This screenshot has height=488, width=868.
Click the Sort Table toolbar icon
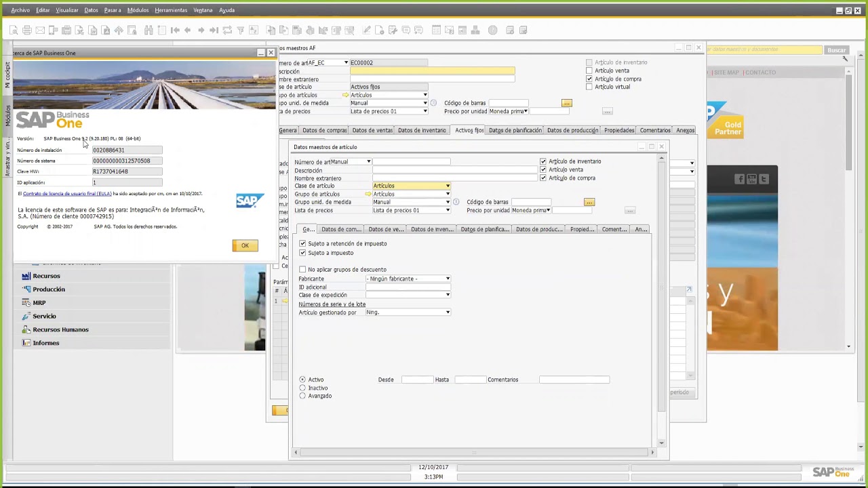pyautogui.click(x=254, y=30)
